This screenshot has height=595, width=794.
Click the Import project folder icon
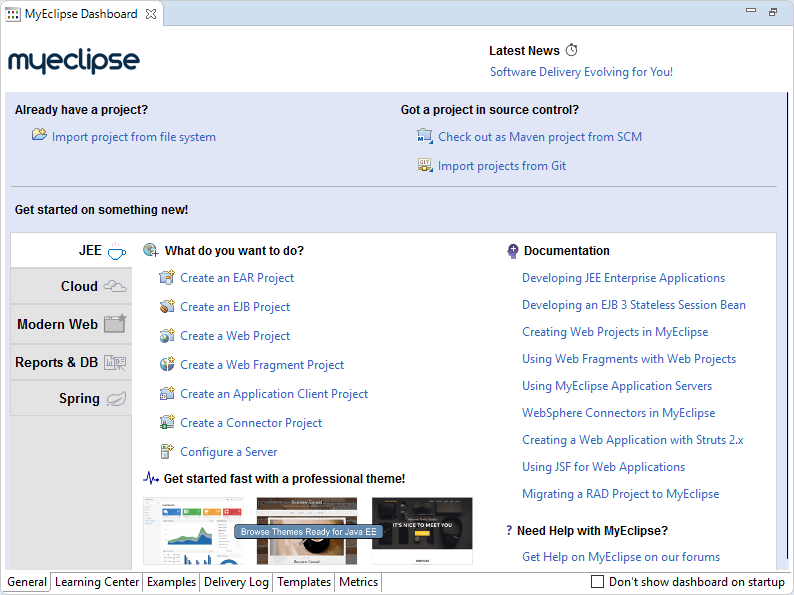pos(39,136)
